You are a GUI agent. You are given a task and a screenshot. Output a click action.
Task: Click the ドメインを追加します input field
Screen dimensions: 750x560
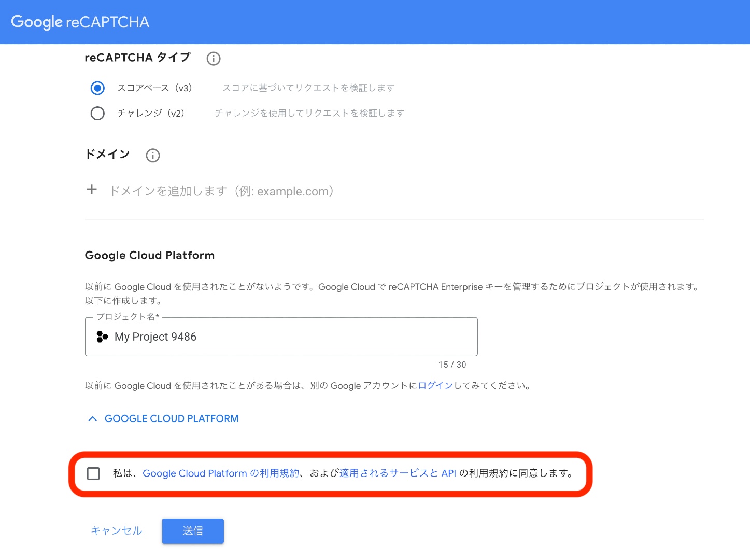click(222, 191)
